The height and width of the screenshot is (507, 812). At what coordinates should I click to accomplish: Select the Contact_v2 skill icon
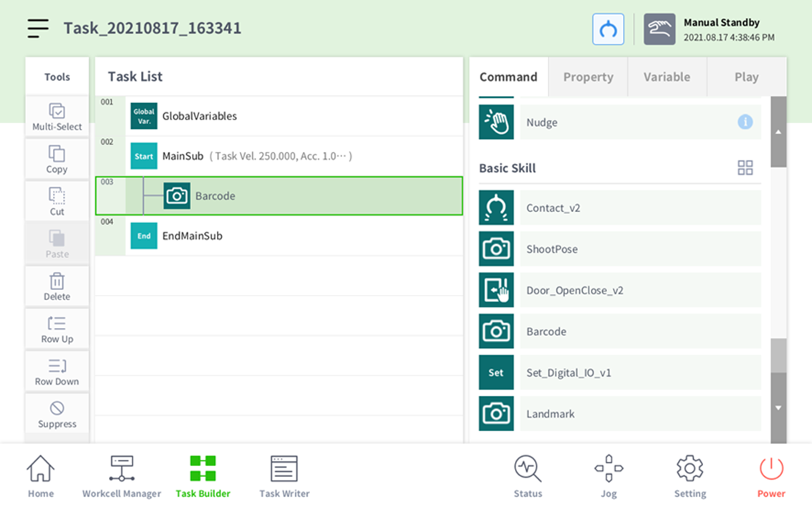click(x=496, y=208)
